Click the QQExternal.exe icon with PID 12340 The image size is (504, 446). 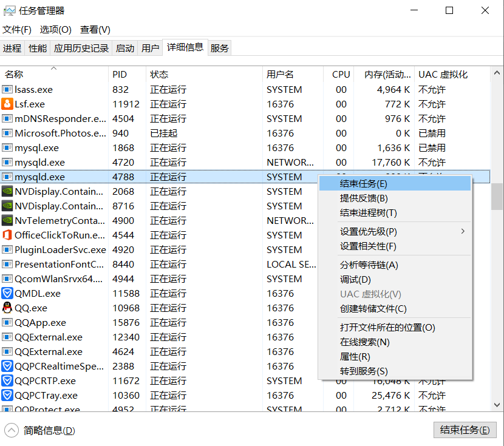tap(7, 337)
